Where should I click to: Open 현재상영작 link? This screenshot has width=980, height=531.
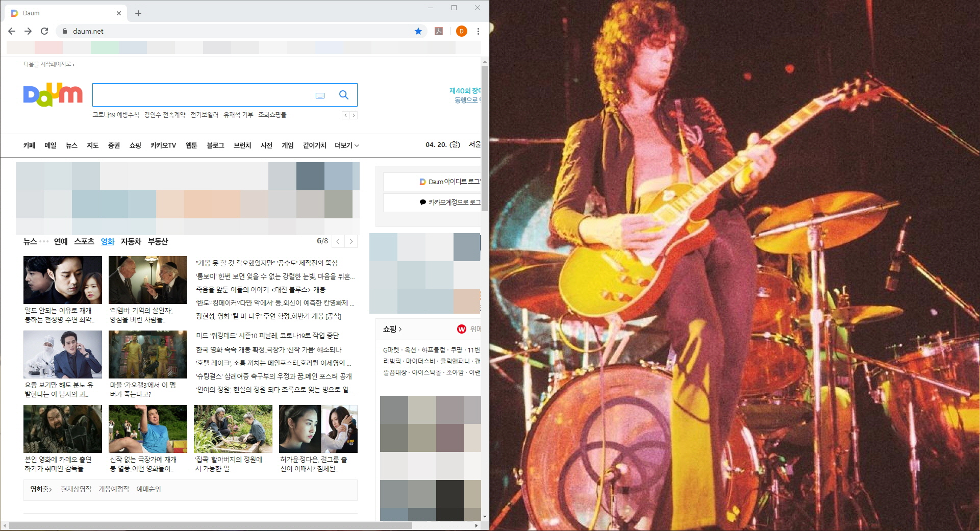[x=76, y=489]
